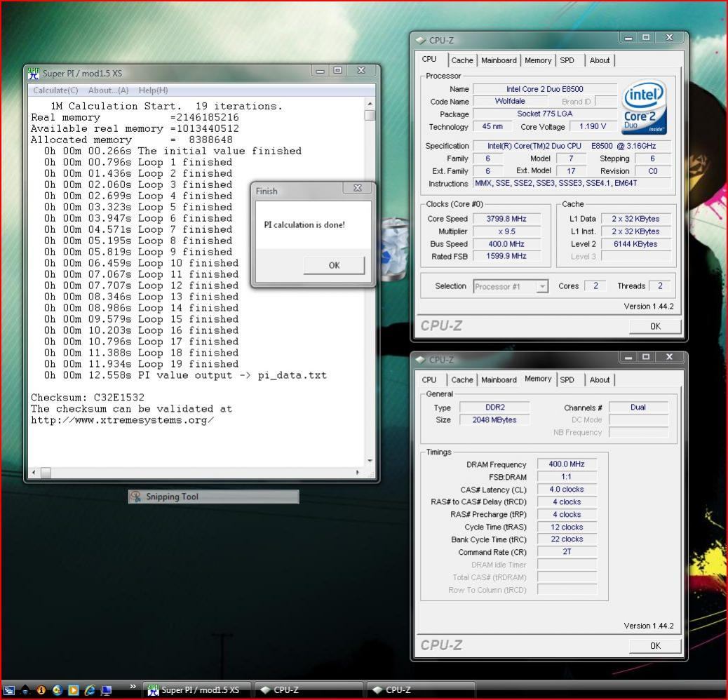Image resolution: width=728 pixels, height=700 pixels.
Task: Switch to Mainboard tab in lower CPU-Z window
Action: (x=499, y=379)
